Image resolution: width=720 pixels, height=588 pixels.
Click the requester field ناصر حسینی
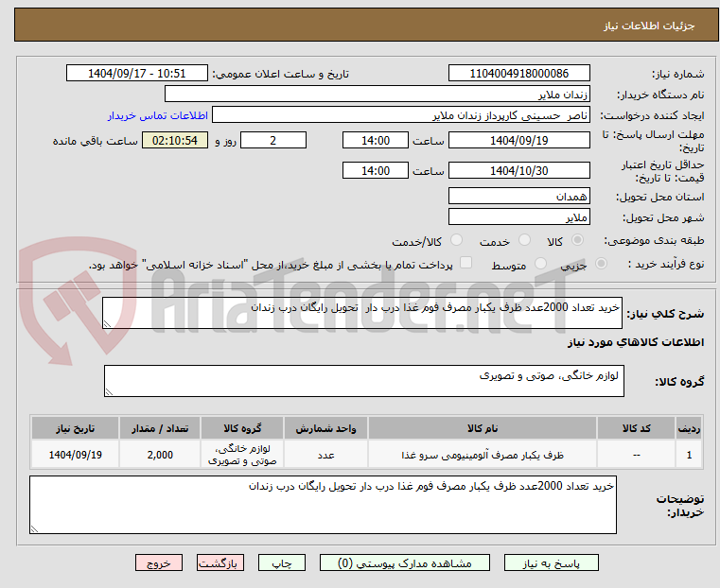[x=401, y=115]
